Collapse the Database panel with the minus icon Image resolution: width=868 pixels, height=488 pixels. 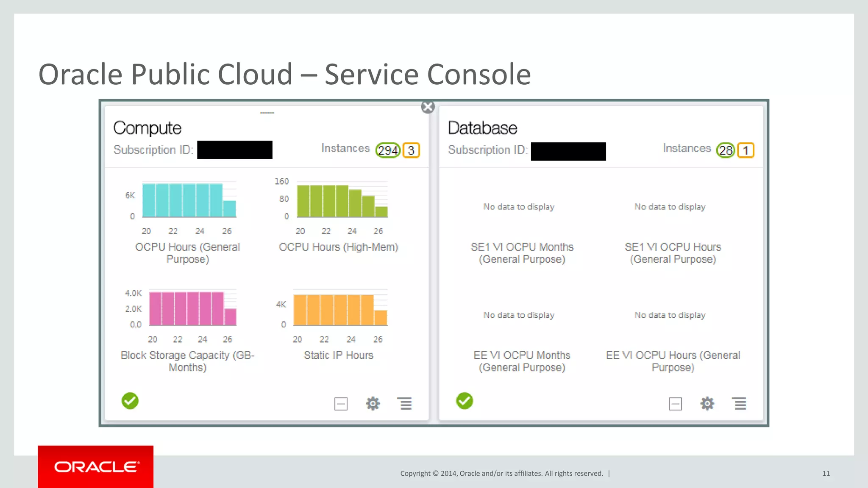click(x=675, y=404)
